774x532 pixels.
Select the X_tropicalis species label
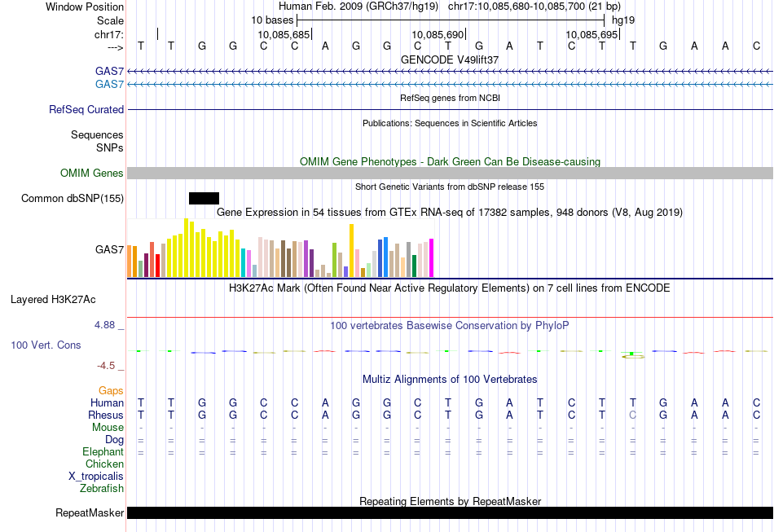tap(96, 477)
